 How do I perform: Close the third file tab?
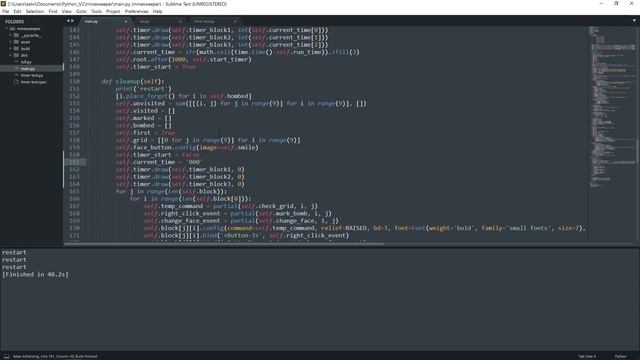coord(235,21)
